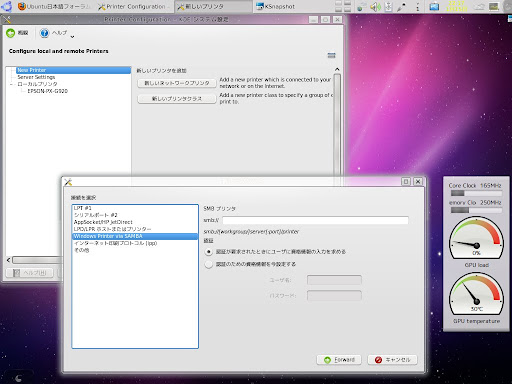Select Server Settings in the tree

[x=36, y=77]
